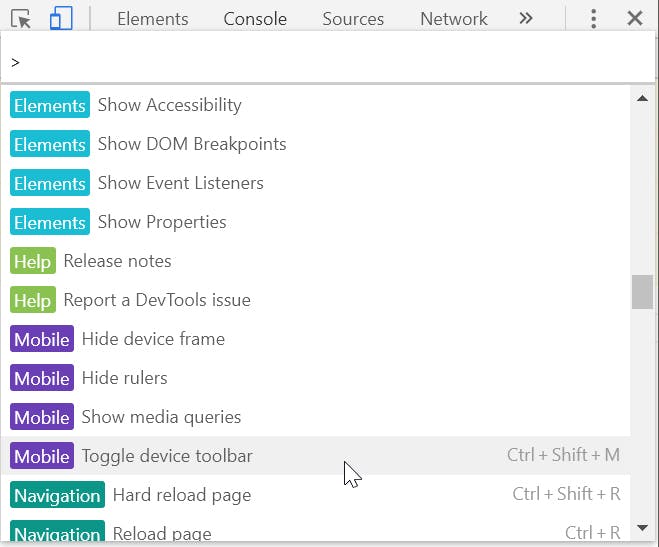The height and width of the screenshot is (547, 659).
Task: Run Hard reload page command
Action: coord(181,495)
